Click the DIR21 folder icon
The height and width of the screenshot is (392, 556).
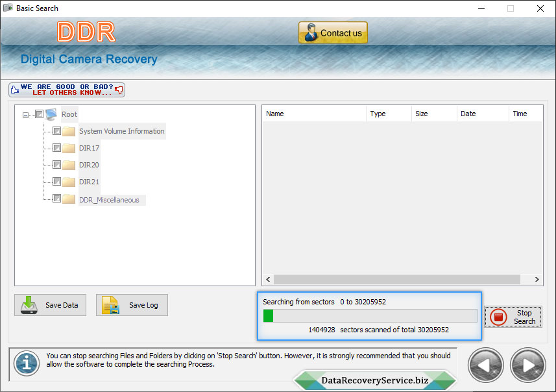69,182
